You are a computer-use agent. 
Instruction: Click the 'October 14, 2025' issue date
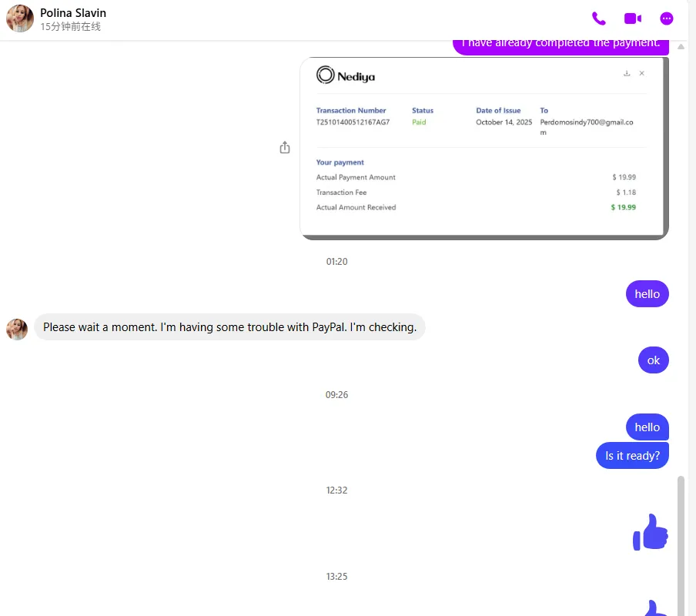click(504, 122)
